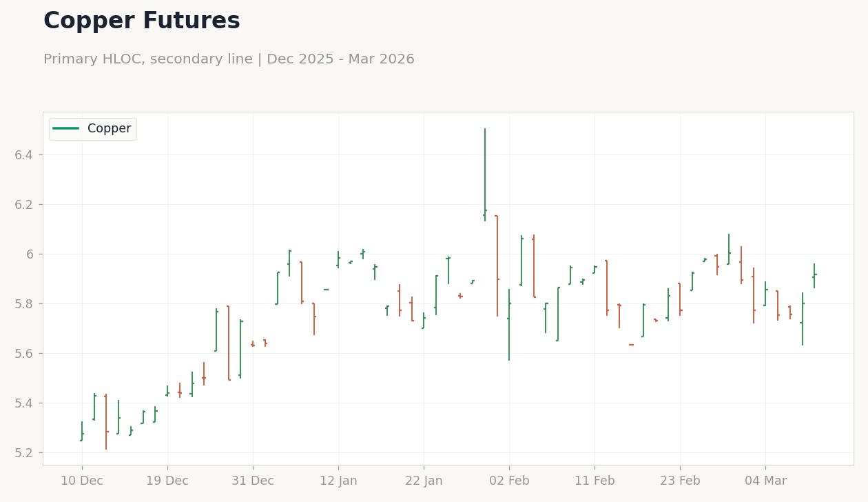Click the 5.2 y-axis tick label

point(24,453)
